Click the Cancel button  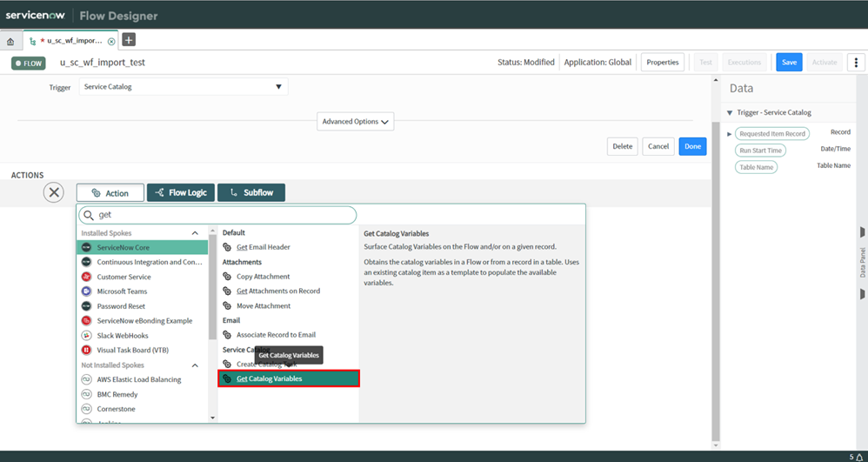click(x=658, y=146)
